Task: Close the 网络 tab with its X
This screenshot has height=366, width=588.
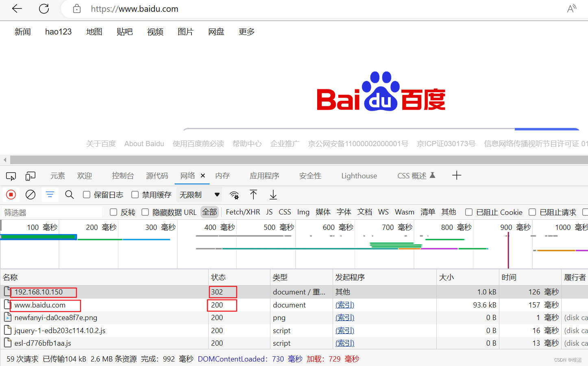Action: 203,175
